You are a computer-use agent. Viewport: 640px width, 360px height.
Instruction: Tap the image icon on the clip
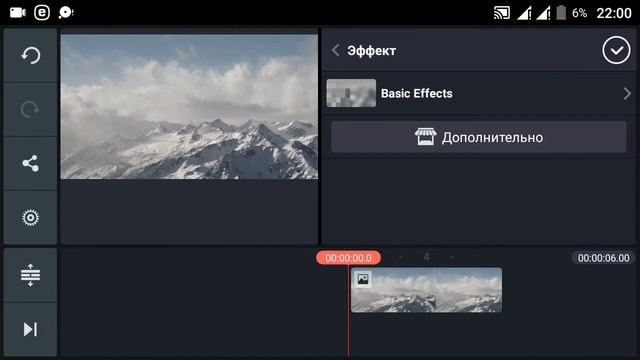click(x=363, y=279)
